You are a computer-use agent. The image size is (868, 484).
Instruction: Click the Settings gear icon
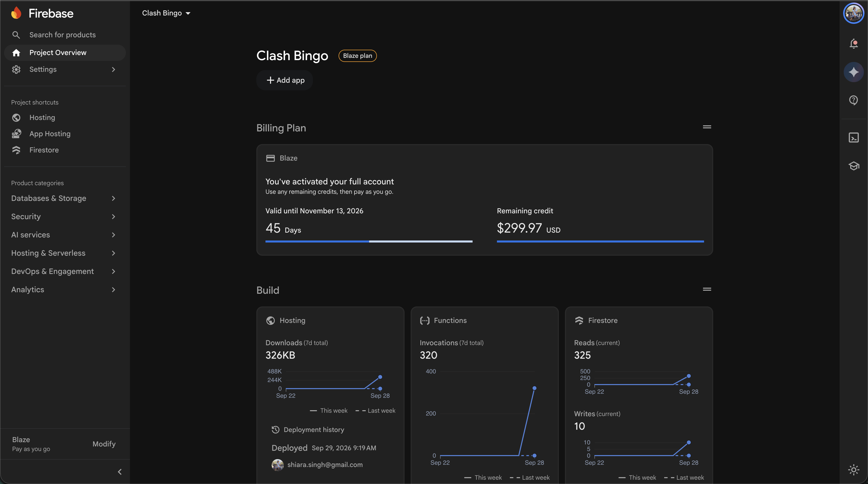[x=16, y=70]
